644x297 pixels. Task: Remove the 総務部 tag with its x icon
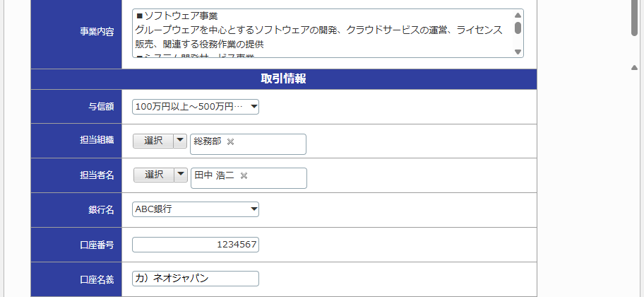230,141
